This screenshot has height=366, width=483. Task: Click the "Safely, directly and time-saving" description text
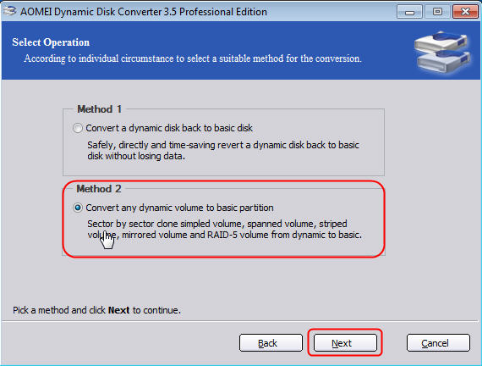tap(223, 150)
